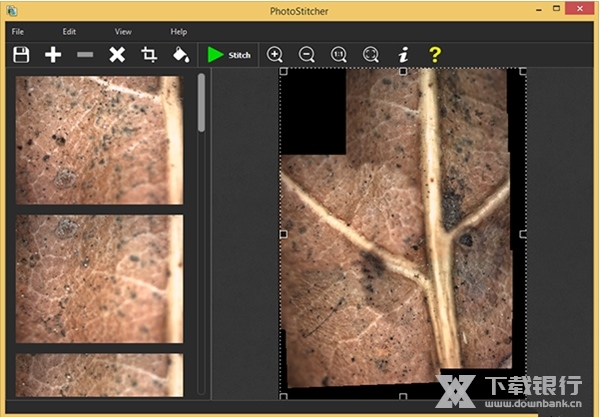Clear all images with X icon
The width and height of the screenshot is (600, 417).
(117, 55)
